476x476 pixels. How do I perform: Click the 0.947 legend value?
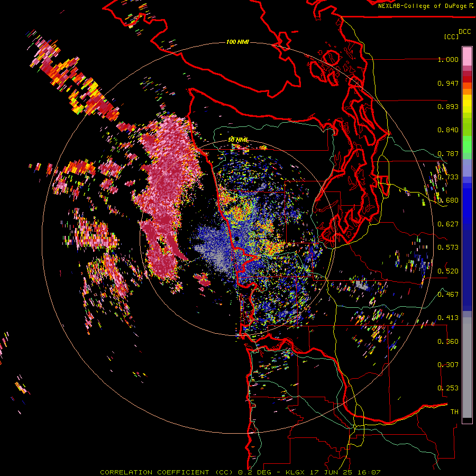tap(448, 83)
